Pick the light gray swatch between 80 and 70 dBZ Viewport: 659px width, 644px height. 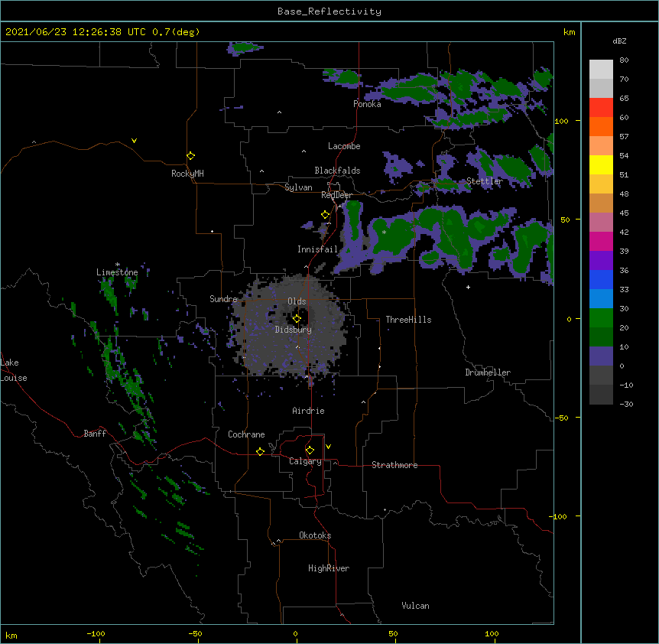(x=601, y=70)
